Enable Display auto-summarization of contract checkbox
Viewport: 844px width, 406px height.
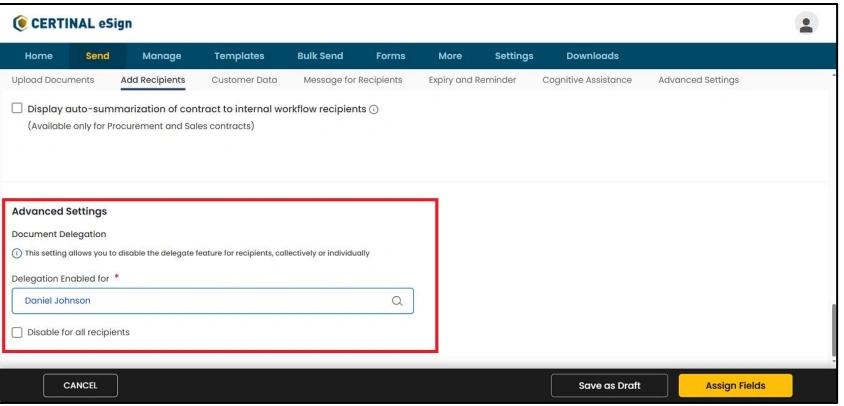17,108
